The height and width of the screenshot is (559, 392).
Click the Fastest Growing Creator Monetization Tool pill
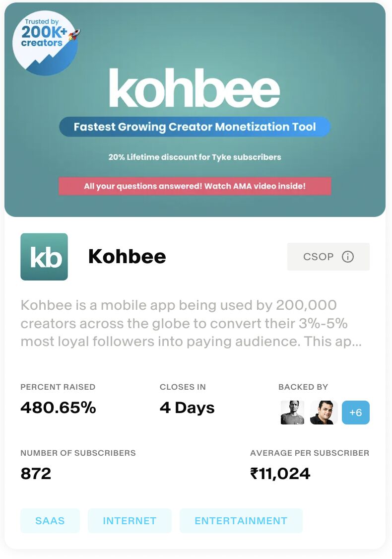[195, 127]
